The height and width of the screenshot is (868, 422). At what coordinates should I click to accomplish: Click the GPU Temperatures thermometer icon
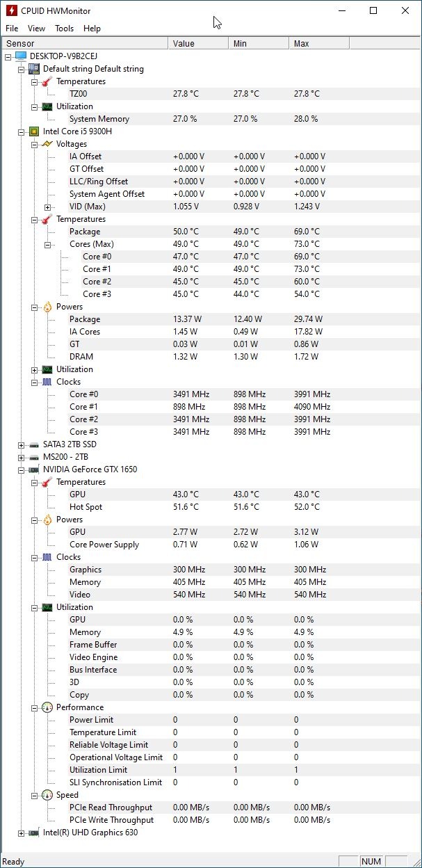[x=47, y=482]
